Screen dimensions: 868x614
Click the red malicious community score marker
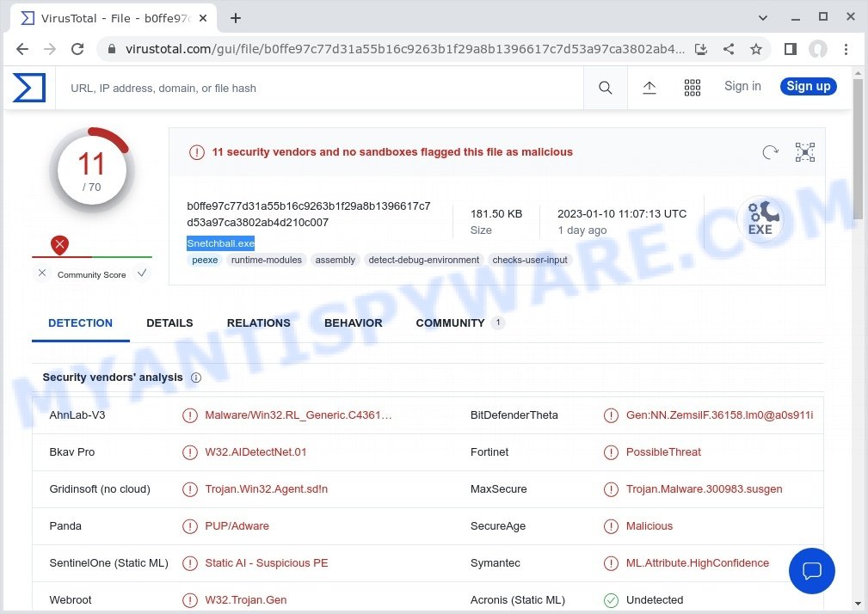click(59, 244)
